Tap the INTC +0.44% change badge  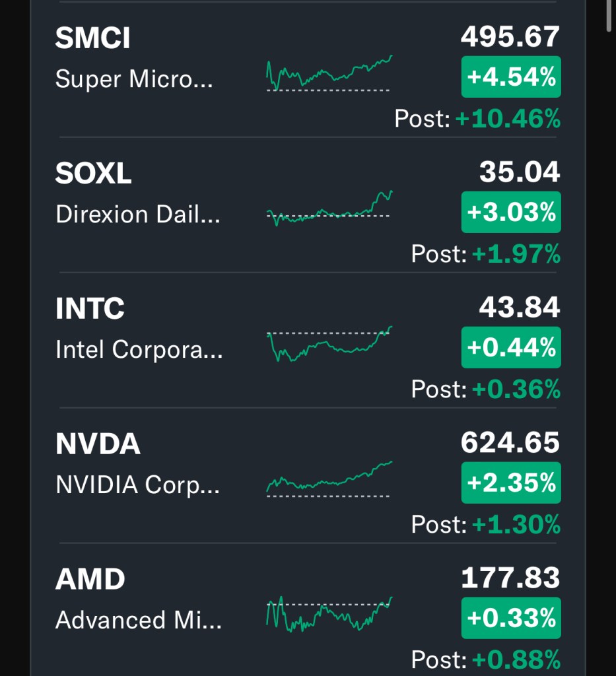pyautogui.click(x=510, y=347)
